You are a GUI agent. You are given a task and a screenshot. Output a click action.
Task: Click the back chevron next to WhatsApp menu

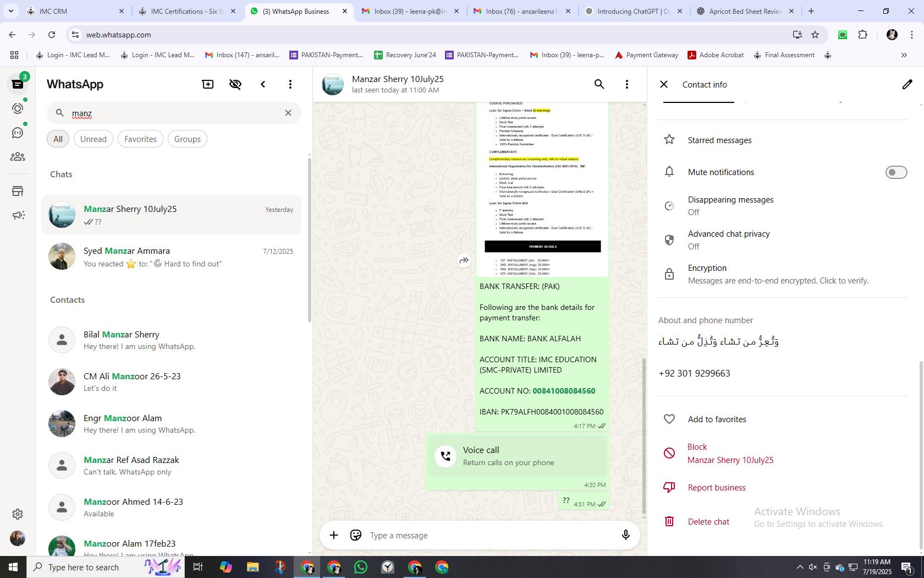[263, 84]
